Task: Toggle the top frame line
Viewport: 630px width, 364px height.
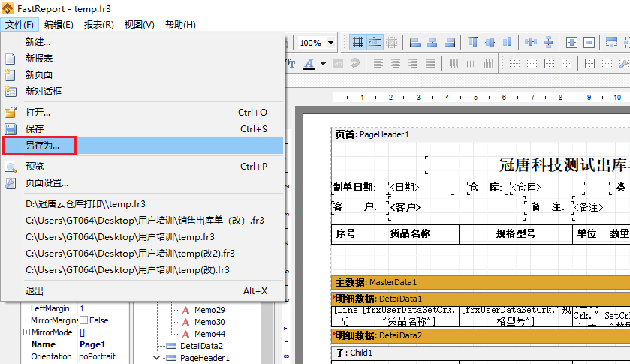Action: 514,64
